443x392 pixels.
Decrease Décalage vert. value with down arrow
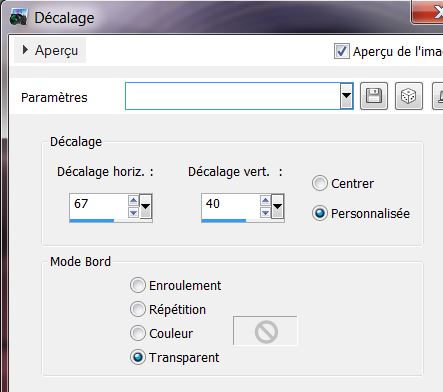click(x=265, y=213)
